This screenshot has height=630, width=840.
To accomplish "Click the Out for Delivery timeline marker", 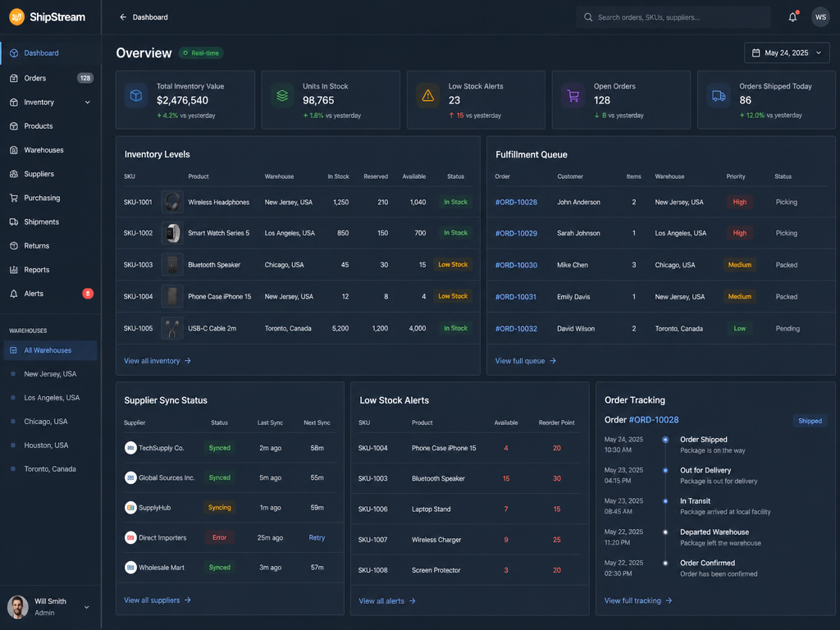I will (665, 470).
